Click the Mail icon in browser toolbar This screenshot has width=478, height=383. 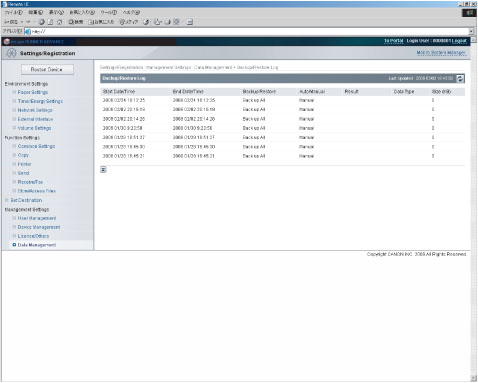tap(158, 22)
